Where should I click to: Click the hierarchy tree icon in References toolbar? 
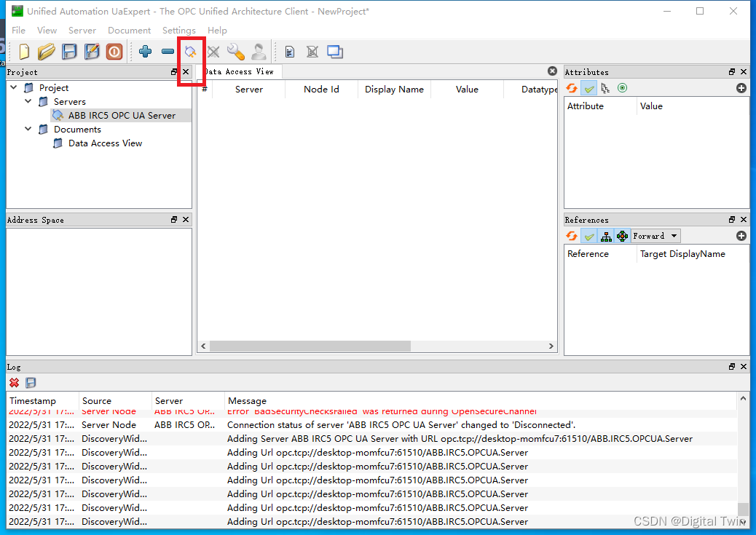(x=606, y=236)
